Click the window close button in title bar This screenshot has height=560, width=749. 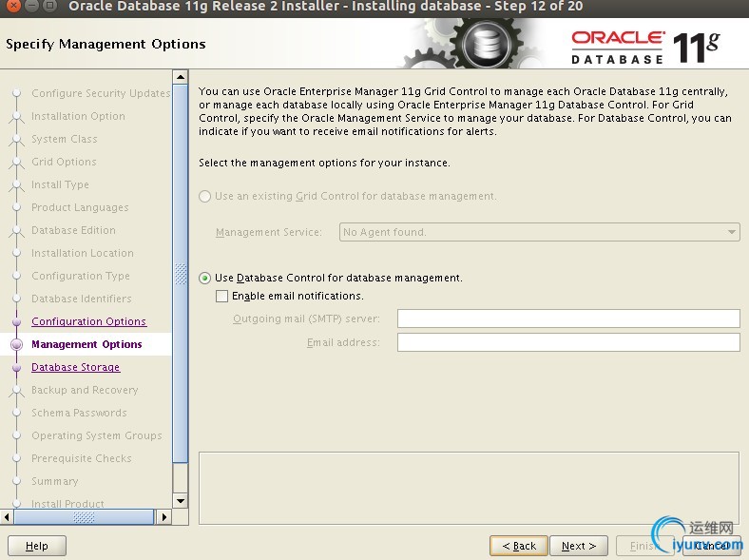(x=15, y=6)
